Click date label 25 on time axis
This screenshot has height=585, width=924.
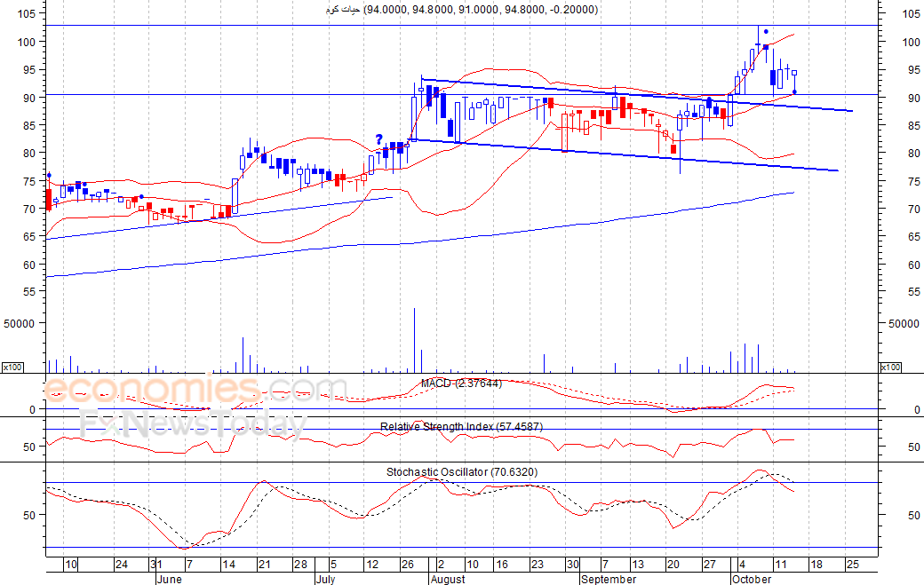pos(853,565)
